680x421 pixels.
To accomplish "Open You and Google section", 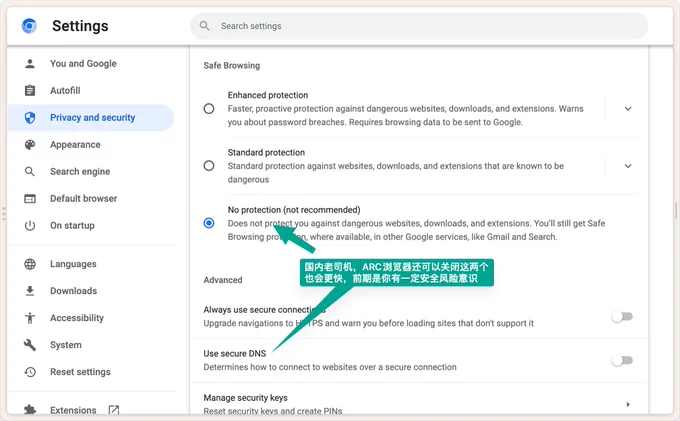I will coord(91,64).
